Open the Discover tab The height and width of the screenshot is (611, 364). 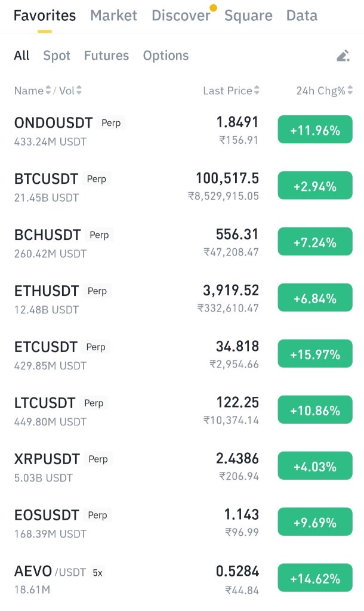pyautogui.click(x=181, y=16)
